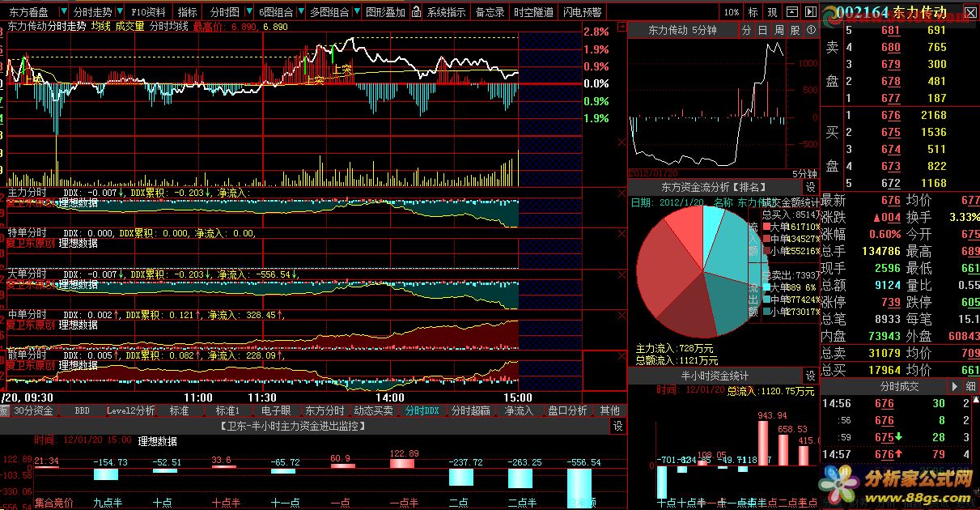The width and height of the screenshot is (980, 510).
Task: Click the 半小时资金统计 header
Action: 715,376
